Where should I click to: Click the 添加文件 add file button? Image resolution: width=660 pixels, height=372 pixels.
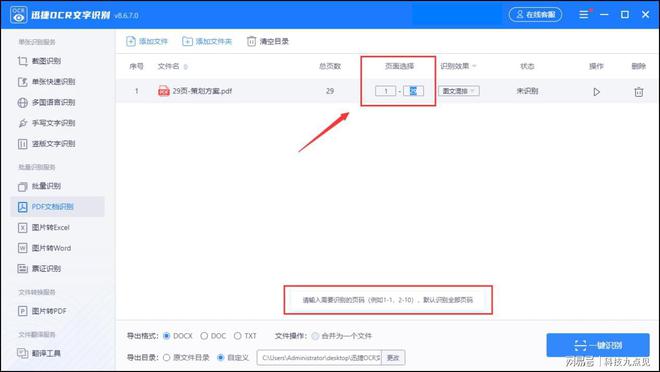[147, 41]
